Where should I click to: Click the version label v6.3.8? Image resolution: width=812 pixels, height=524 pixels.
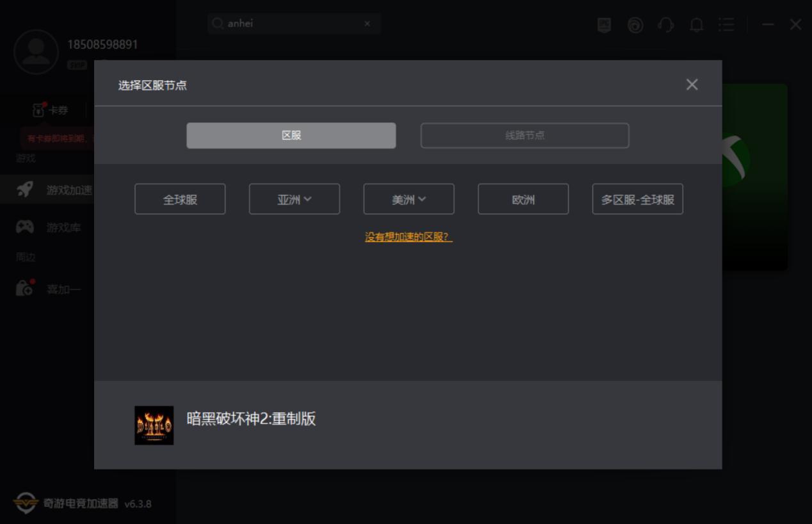pos(138,504)
